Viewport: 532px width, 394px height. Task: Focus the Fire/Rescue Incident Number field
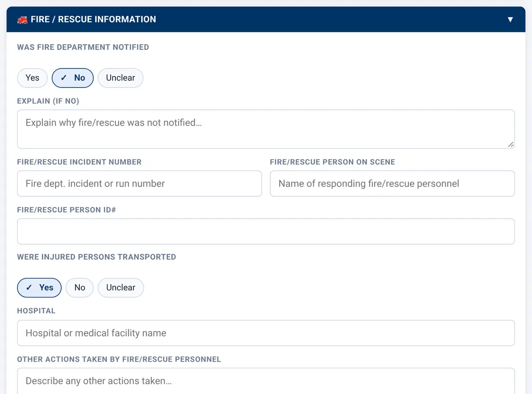[x=140, y=183]
